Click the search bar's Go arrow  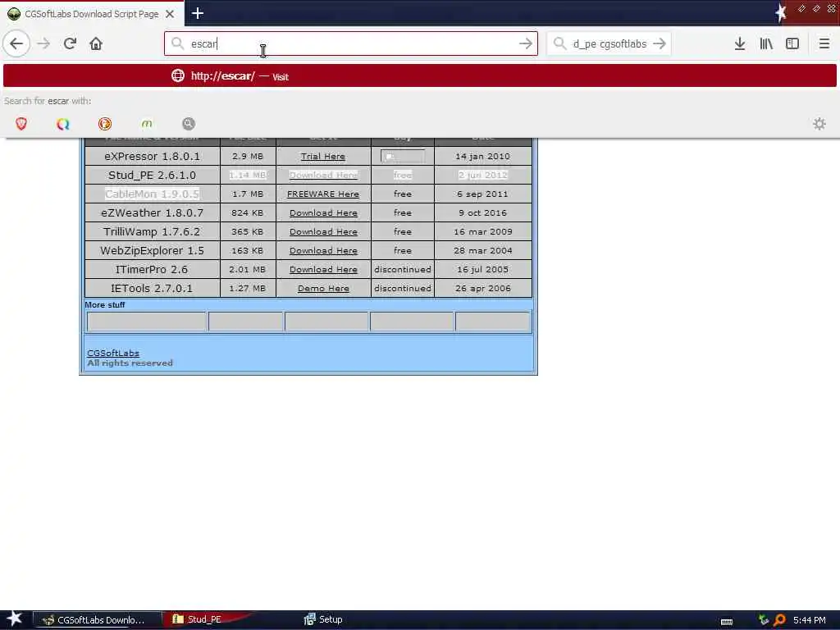[x=660, y=43]
